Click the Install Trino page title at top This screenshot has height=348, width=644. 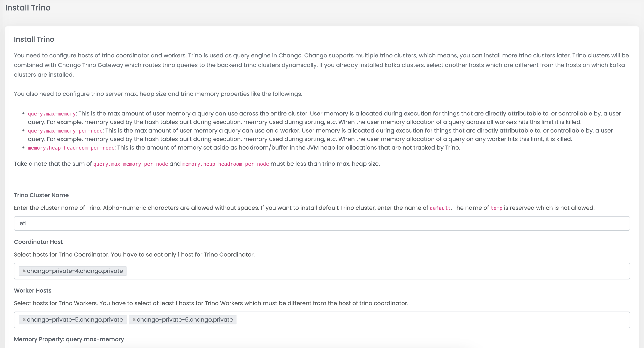28,8
